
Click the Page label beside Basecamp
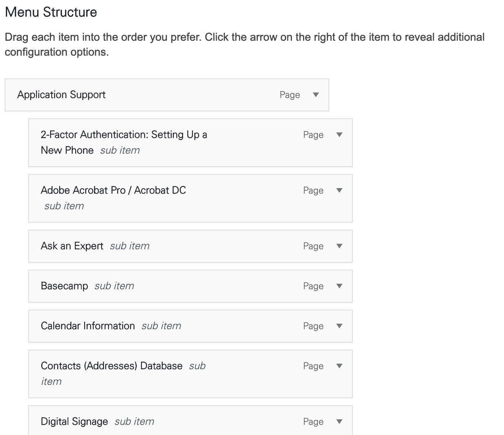[x=313, y=286]
